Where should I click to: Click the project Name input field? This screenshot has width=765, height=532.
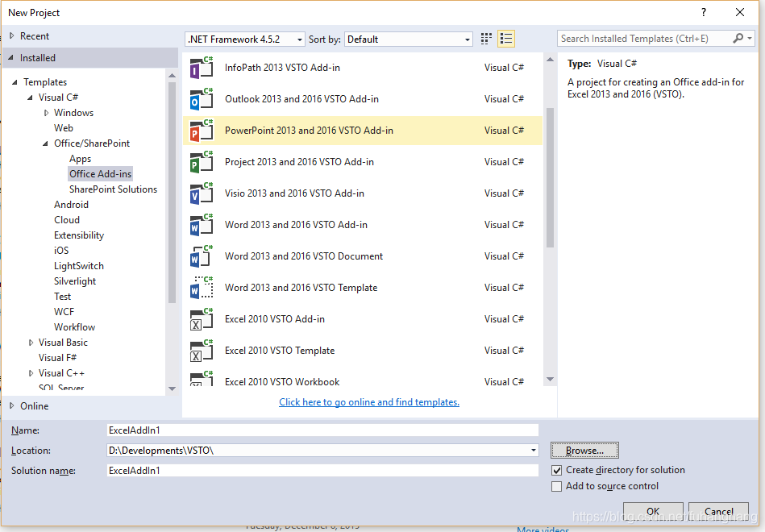pos(322,430)
